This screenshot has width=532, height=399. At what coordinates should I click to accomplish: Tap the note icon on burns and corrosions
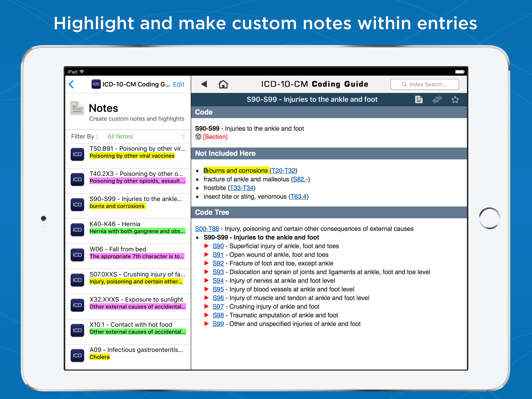tap(206, 170)
